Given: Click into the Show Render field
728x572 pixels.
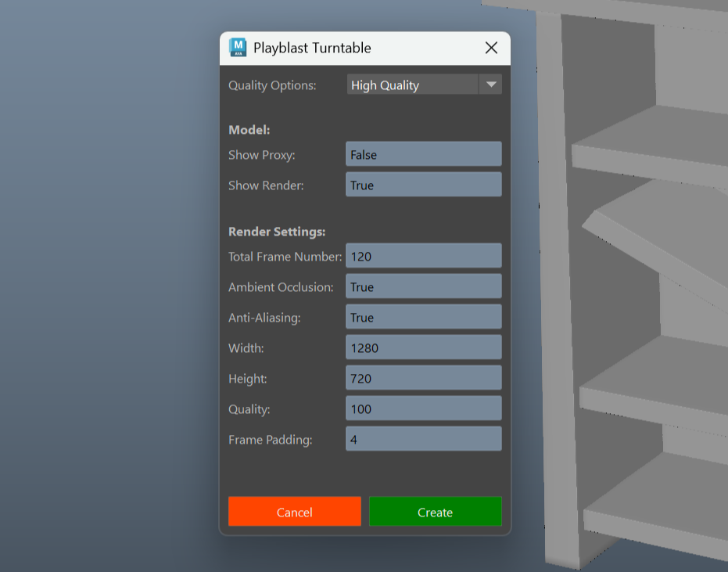Looking at the screenshot, I should (x=423, y=185).
